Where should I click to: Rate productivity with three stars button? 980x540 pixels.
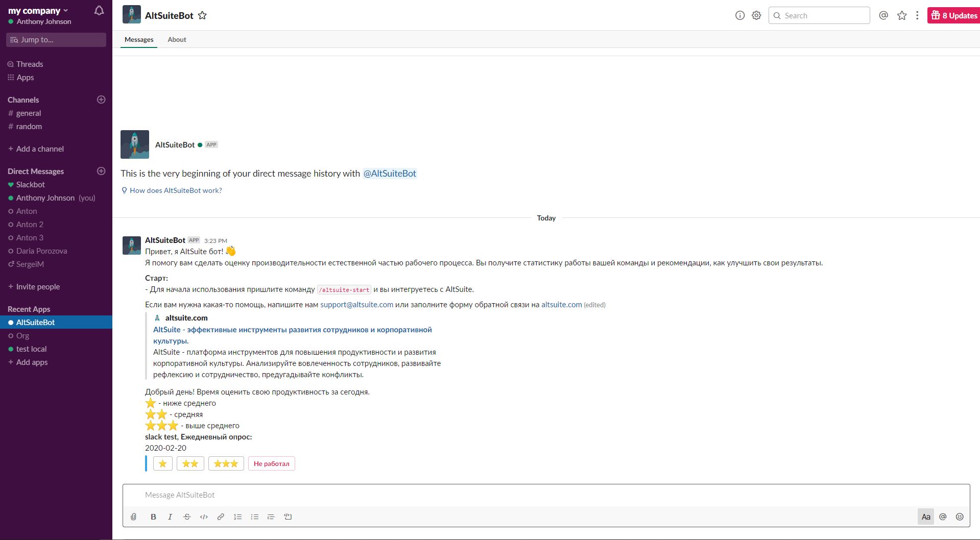click(226, 463)
